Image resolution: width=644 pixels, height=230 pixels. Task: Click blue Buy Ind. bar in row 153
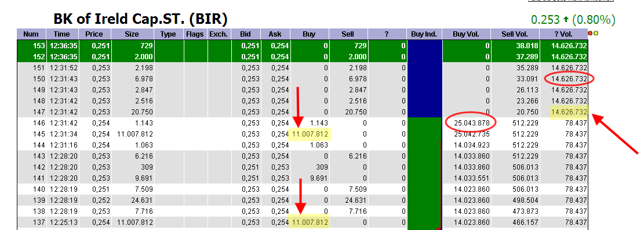point(424,45)
